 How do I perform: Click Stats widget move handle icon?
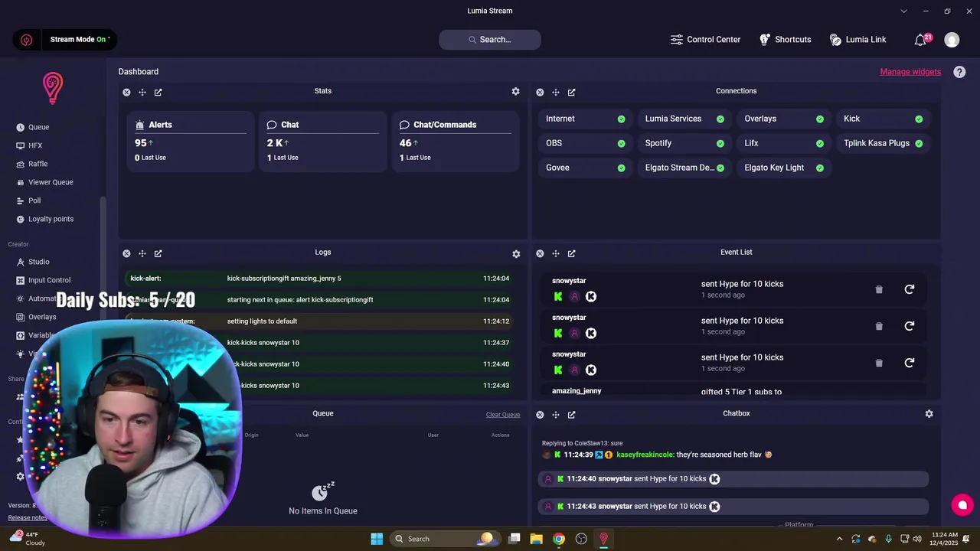tap(142, 92)
